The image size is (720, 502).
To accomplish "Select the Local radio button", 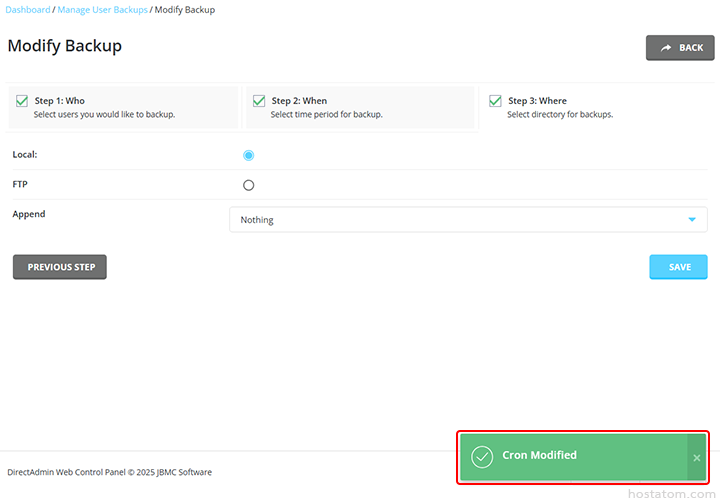I will [248, 155].
